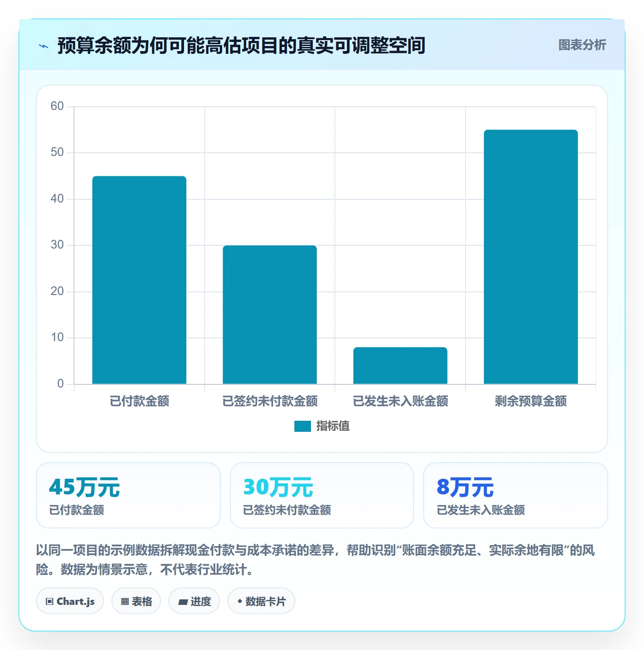Click the square icon in Chart.js chip
644x650 pixels.
point(50,602)
